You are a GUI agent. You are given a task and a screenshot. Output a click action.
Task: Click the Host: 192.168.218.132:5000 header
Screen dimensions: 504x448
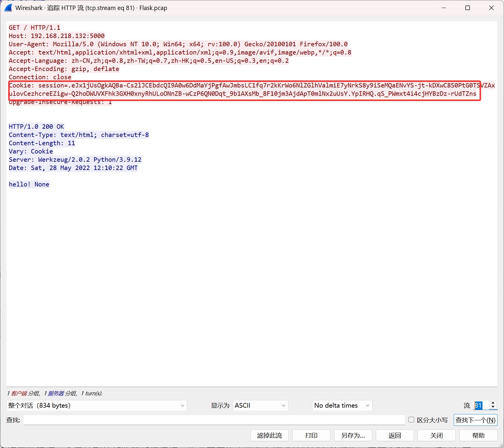click(57, 36)
